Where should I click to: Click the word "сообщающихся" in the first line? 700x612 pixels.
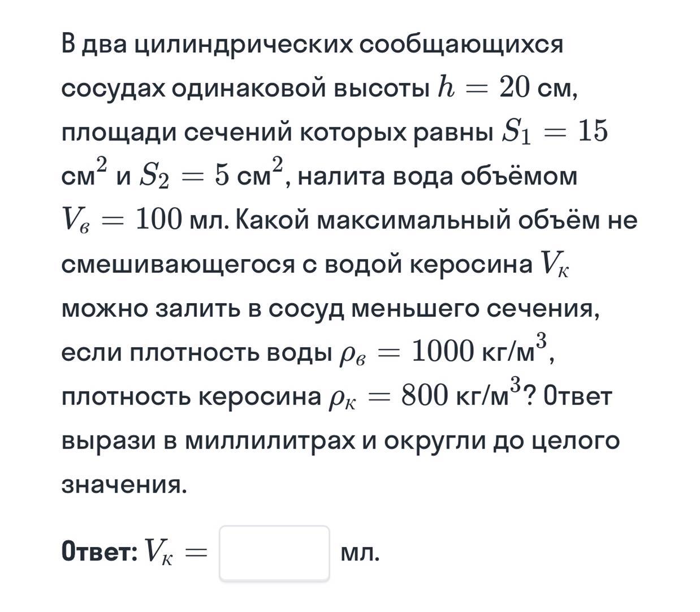coord(461,44)
